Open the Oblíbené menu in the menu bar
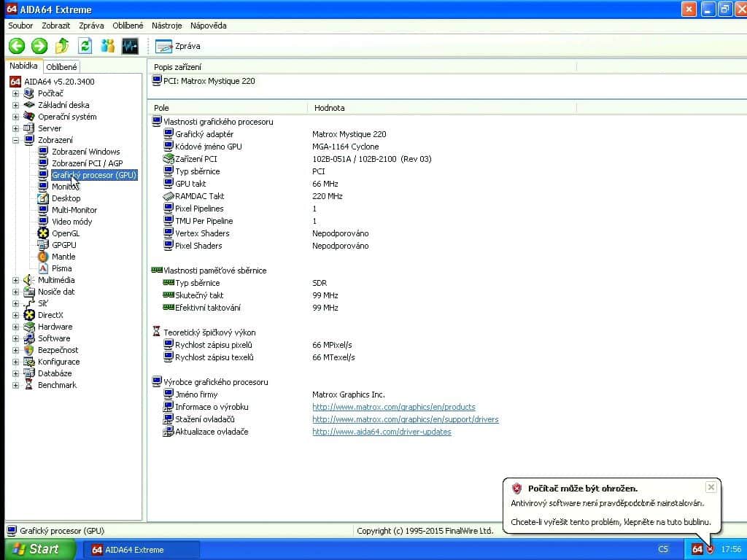 click(128, 26)
